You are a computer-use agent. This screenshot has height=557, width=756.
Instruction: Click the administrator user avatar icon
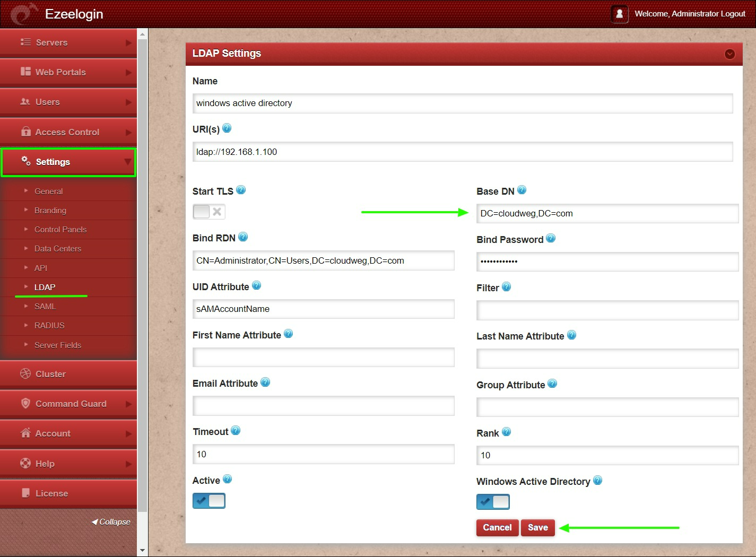coord(619,14)
